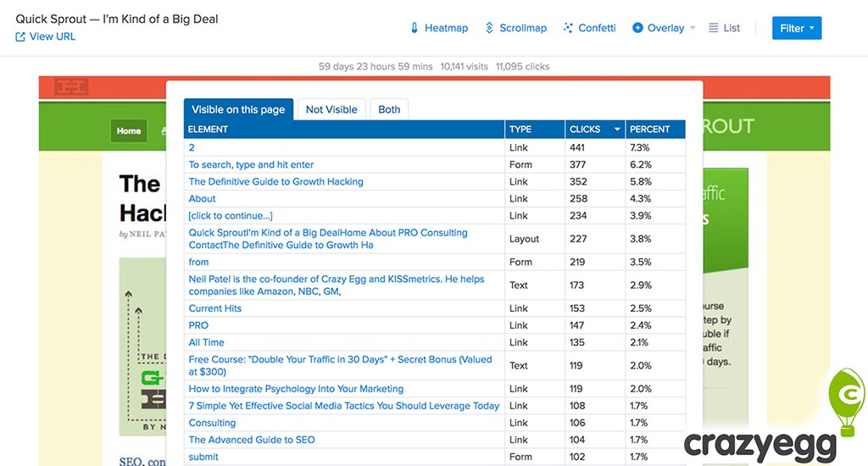The width and height of the screenshot is (868, 466).
Task: Switch to the Both tab
Action: tap(389, 109)
